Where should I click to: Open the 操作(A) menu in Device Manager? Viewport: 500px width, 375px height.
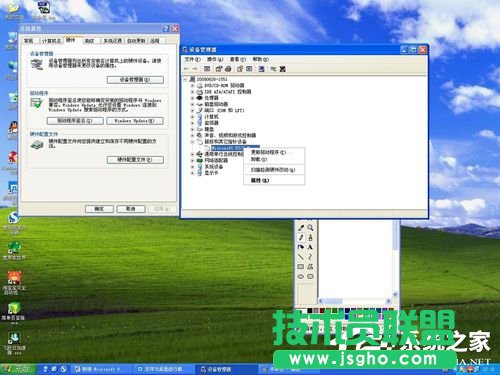click(215, 59)
